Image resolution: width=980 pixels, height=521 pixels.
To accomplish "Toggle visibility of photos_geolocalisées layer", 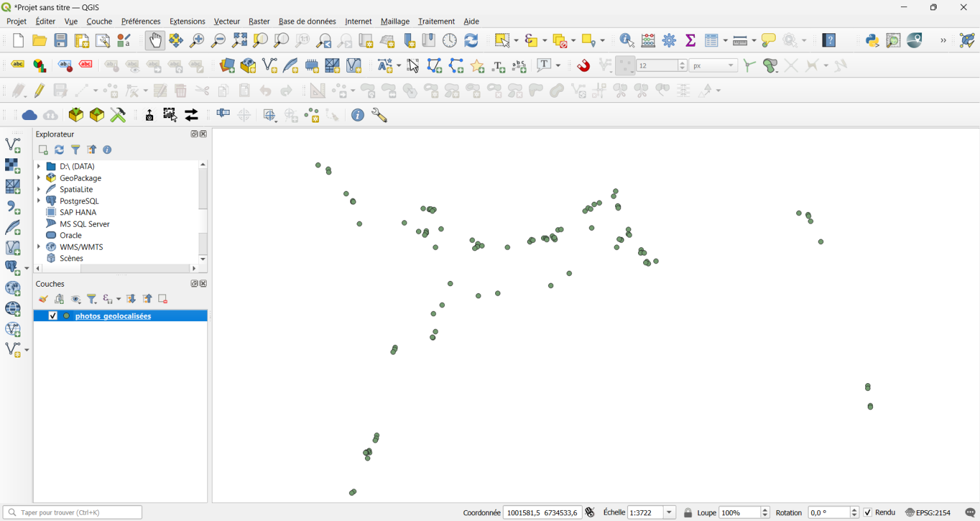I will (x=53, y=315).
